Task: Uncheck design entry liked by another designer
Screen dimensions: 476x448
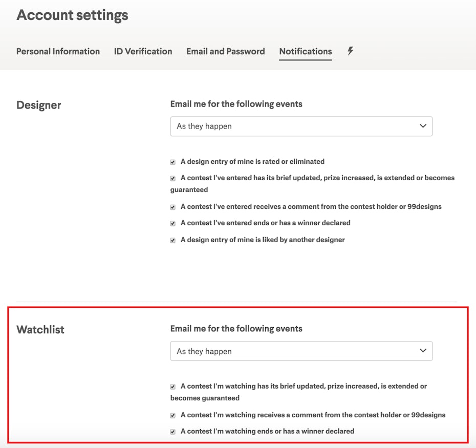Action: (x=173, y=241)
